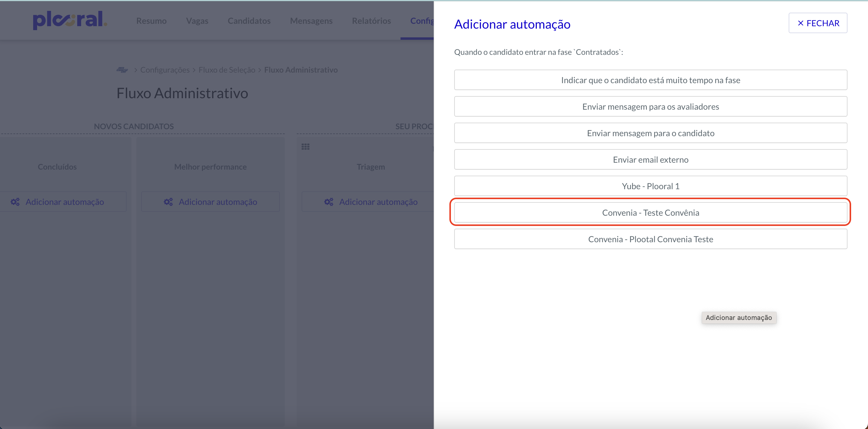Pick Enviar mensagem para o candidato
This screenshot has width=868, height=429.
tap(650, 133)
